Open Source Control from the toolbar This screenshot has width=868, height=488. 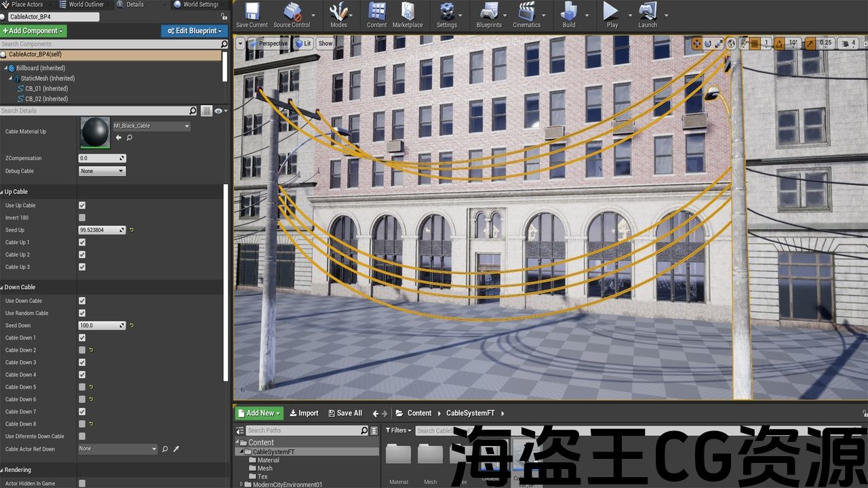[292, 12]
